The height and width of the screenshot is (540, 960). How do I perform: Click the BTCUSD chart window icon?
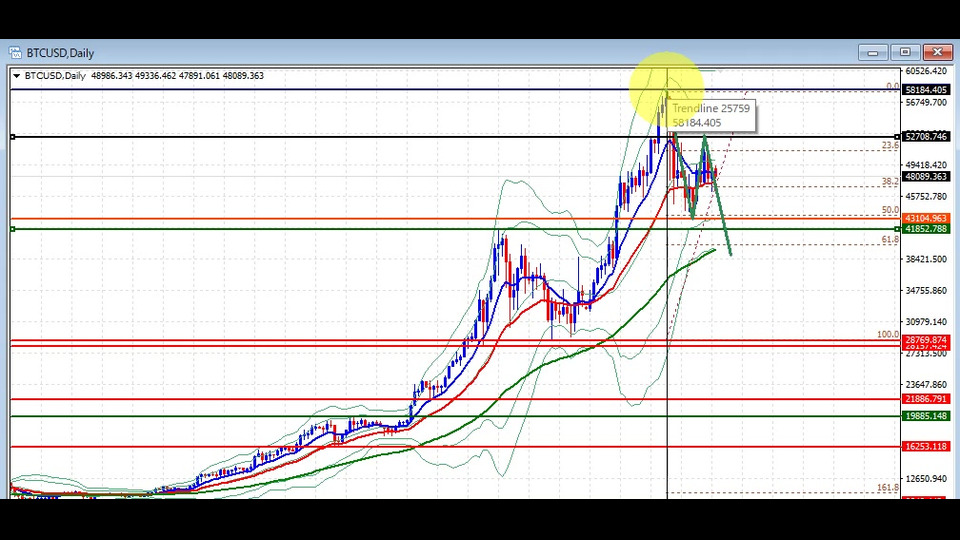pos(15,53)
